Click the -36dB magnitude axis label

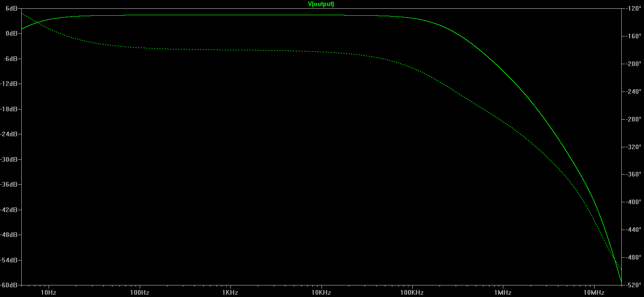10,185
